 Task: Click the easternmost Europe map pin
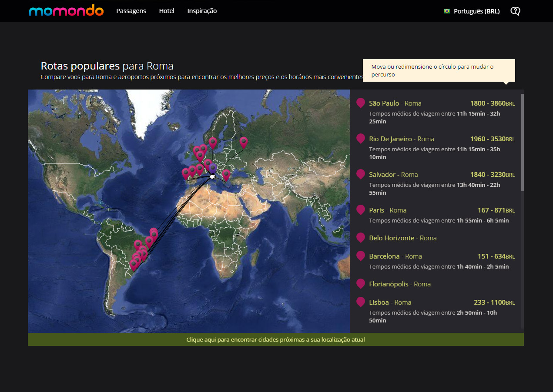[244, 142]
